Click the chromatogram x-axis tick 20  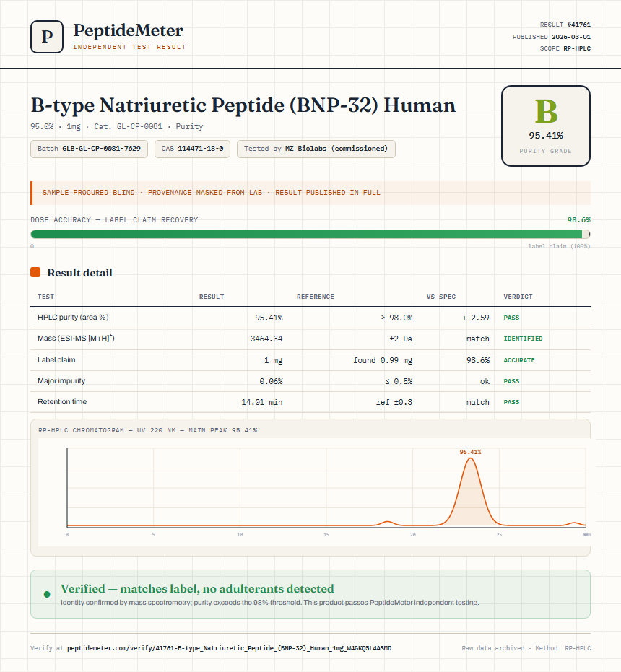click(x=412, y=534)
